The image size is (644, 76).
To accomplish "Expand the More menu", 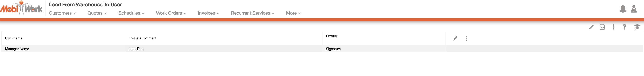I will (x=293, y=13).
